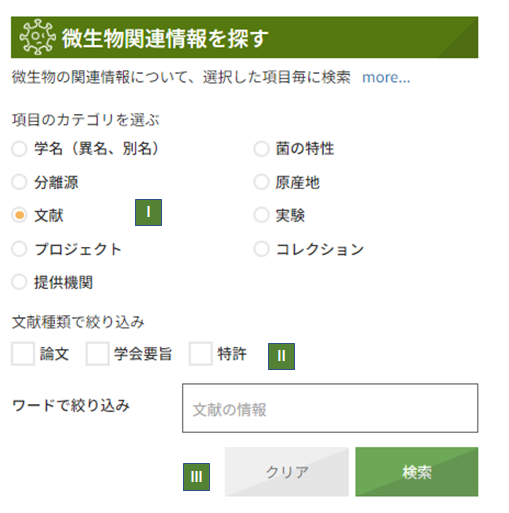Image resolution: width=509 pixels, height=513 pixels.
Task: Click the green marker labeled II
Action: pos(281,356)
